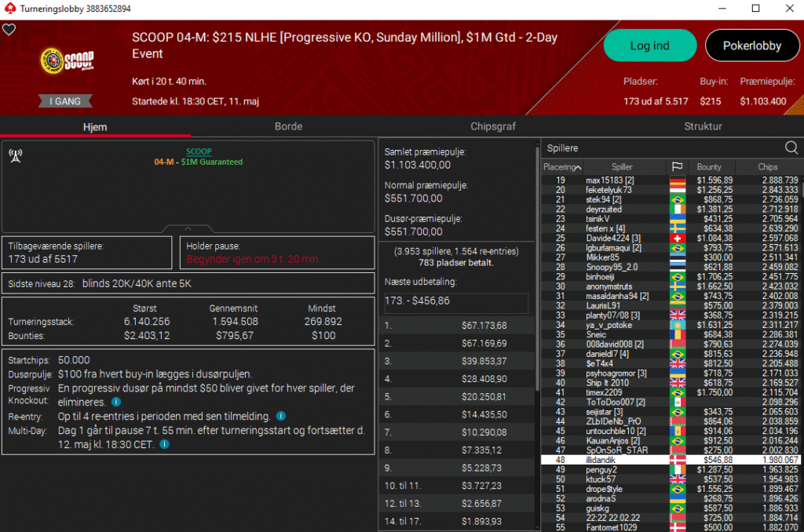The width and height of the screenshot is (804, 532).
Task: Select player SpOnSoR_STAR
Action: pos(671,450)
